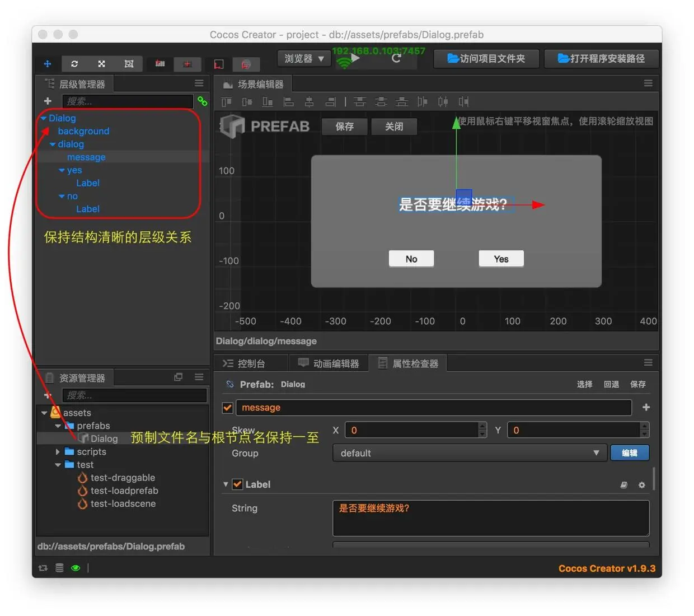Toggle the eye visibility icon in bottom status bar
694x616 pixels.
click(76, 568)
